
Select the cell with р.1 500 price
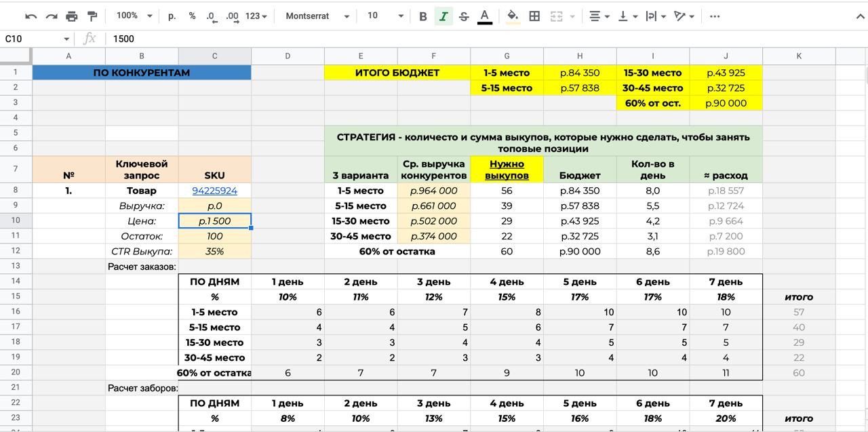215,220
